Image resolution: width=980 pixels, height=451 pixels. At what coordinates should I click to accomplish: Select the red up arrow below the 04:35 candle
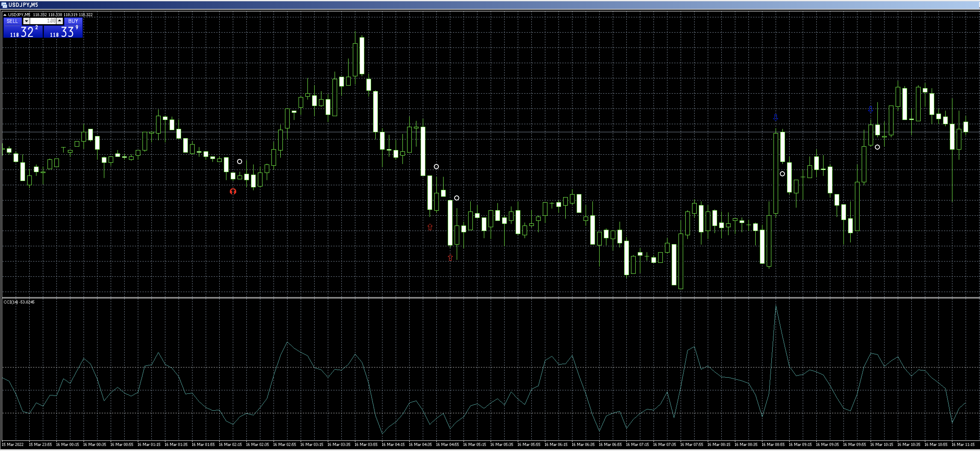(430, 227)
